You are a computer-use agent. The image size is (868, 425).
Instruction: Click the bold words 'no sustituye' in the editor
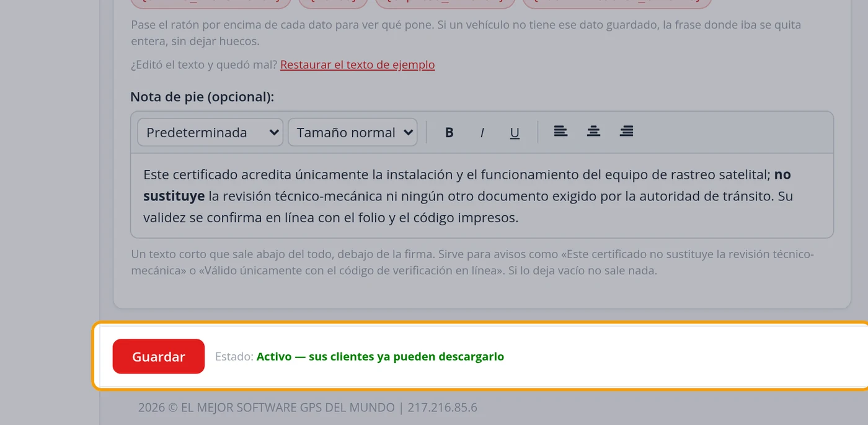pyautogui.click(x=467, y=185)
